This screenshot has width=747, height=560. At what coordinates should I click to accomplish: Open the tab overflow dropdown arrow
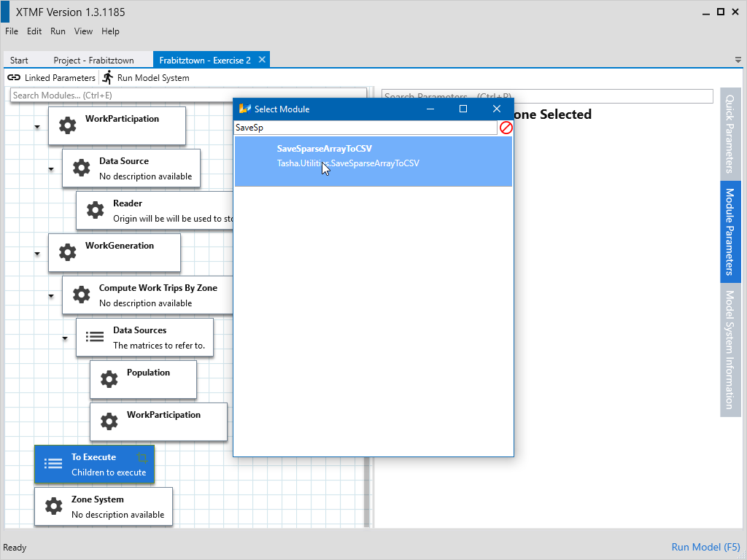click(x=738, y=60)
